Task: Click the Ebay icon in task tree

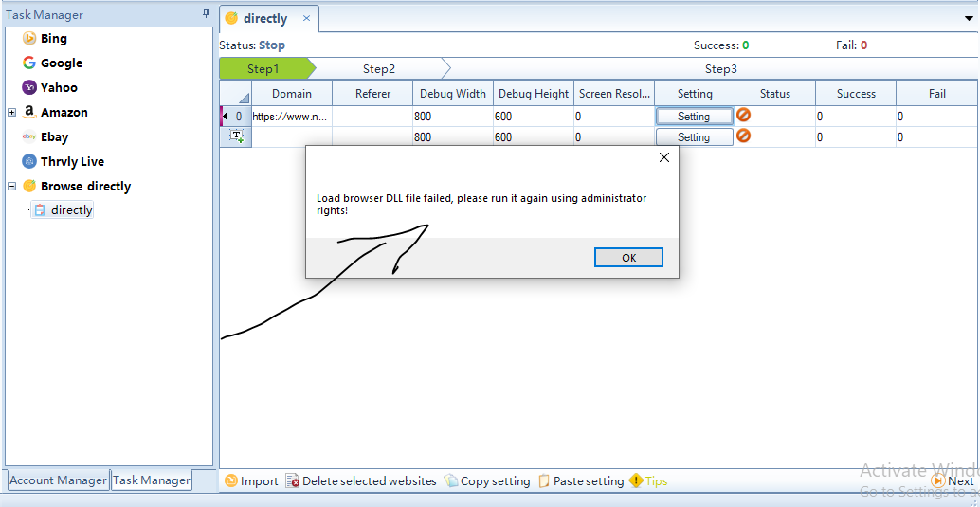Action: (x=29, y=137)
